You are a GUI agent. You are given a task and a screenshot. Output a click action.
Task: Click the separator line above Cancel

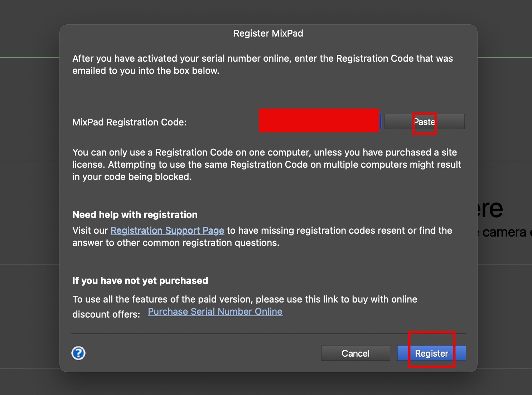point(269,333)
